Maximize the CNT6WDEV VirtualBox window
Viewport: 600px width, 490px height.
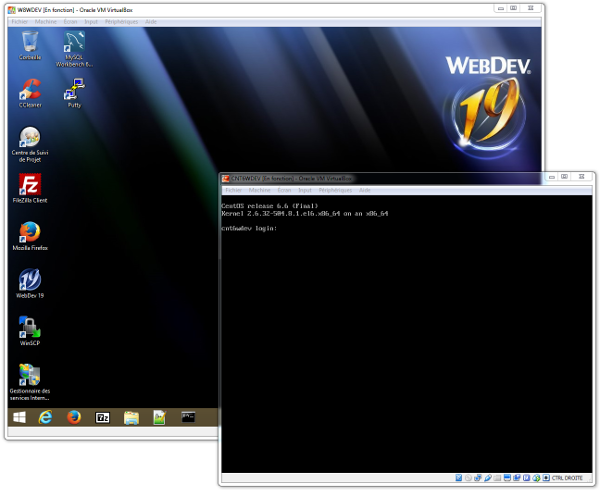[564, 177]
